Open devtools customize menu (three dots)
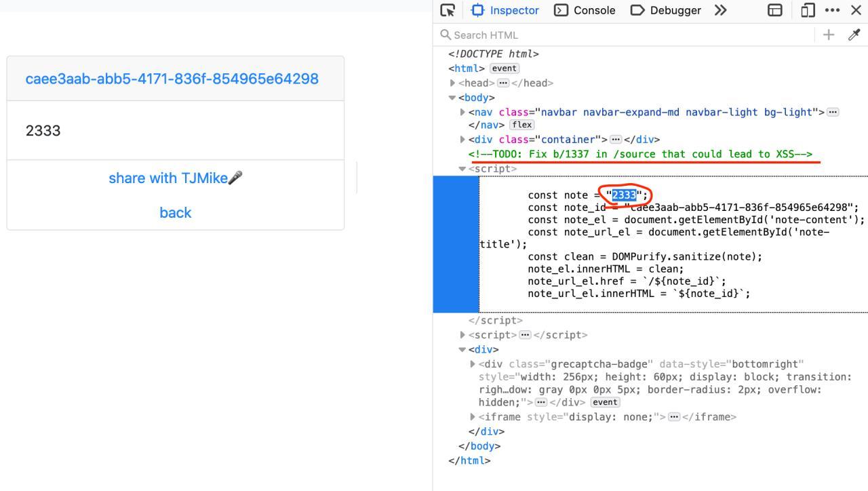The height and width of the screenshot is (491, 868). point(832,10)
